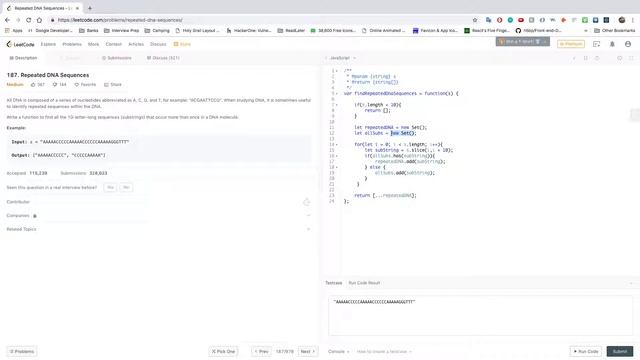This screenshot has width=640, height=360.
Task: Open the Other Bookmarks folder
Action: (615, 31)
